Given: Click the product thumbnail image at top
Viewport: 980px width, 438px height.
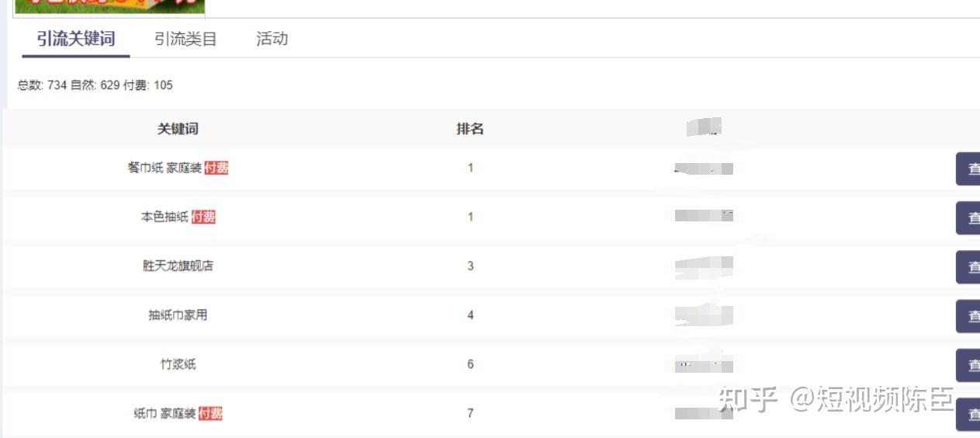Looking at the screenshot, I should pos(109,6).
